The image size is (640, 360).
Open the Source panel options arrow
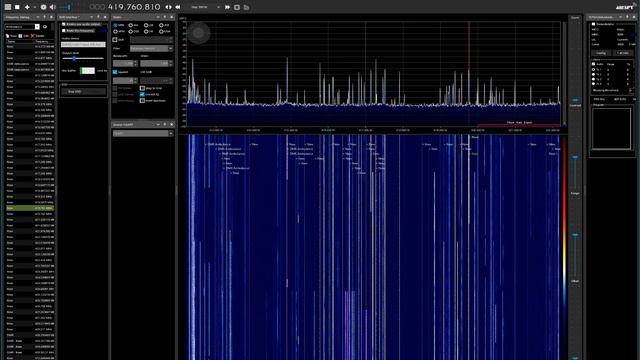(x=158, y=124)
